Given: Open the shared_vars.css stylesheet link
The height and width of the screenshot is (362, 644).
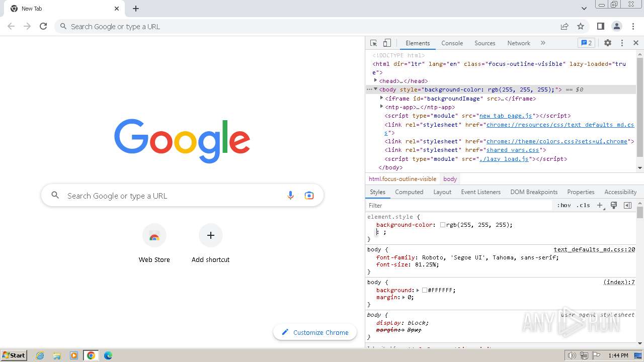Looking at the screenshot, I should click(x=513, y=150).
